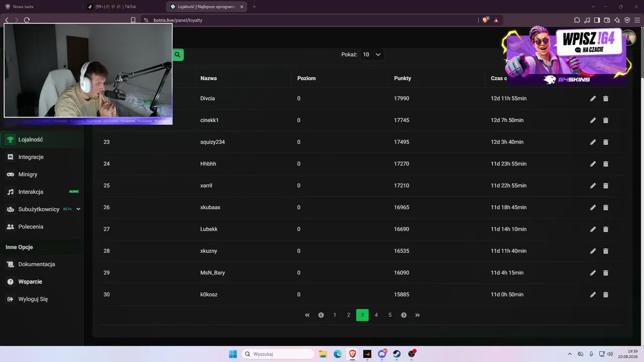Go to next page arrow
This screenshot has width=644, height=362.
click(404, 315)
